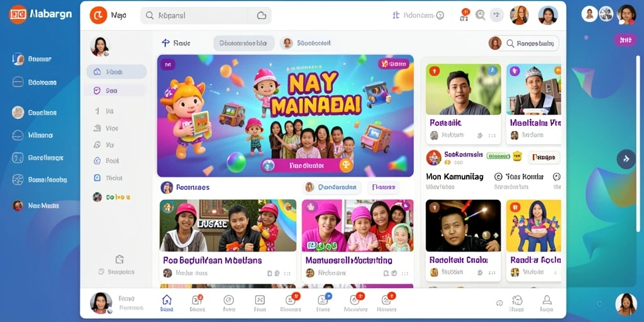
Task: Click the gray magnifier icon beside the notifications icon
Action: [480, 15]
